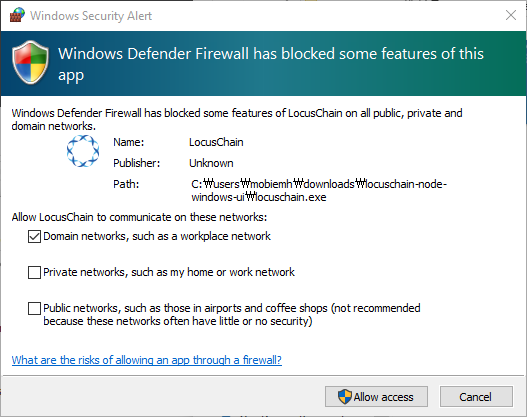527x417 pixels.
Task: Click the Allow LocusChain to communicate text
Action: (x=139, y=217)
